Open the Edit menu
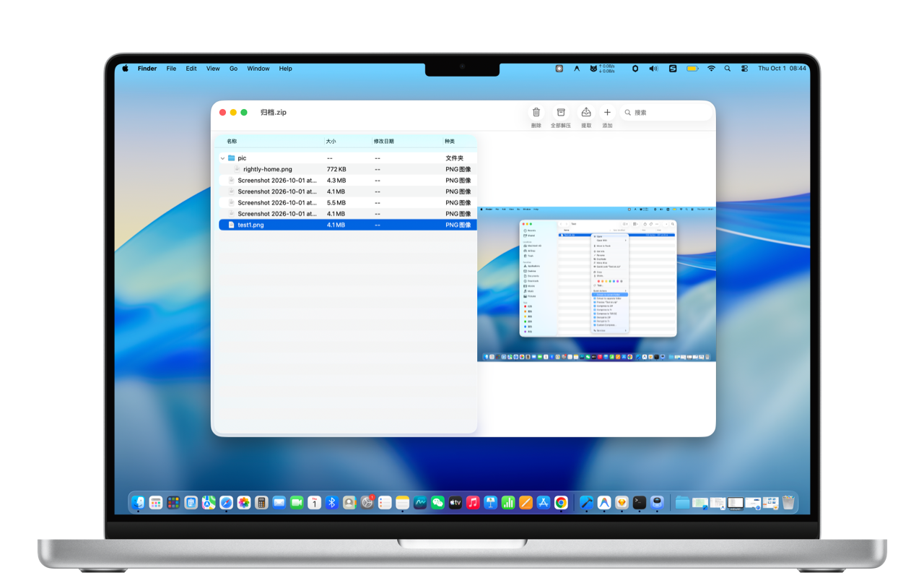The width and height of the screenshot is (924, 578). click(x=191, y=69)
